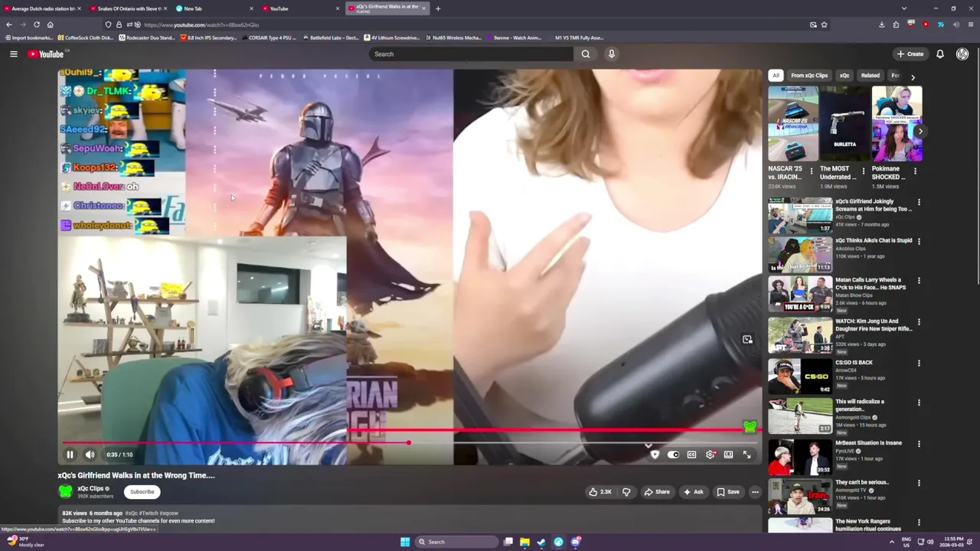This screenshot has width=980, height=551.
Task: Bookmark this page with the star icon
Action: point(824,24)
